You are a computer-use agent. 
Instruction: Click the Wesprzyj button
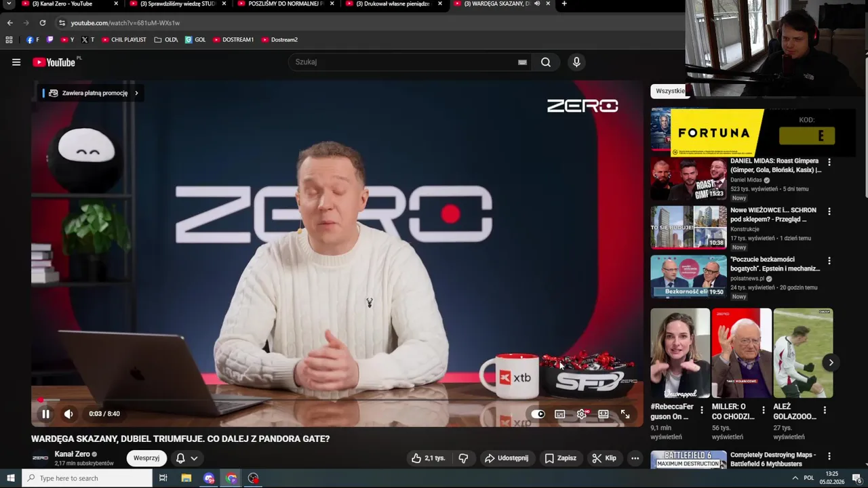(146, 458)
